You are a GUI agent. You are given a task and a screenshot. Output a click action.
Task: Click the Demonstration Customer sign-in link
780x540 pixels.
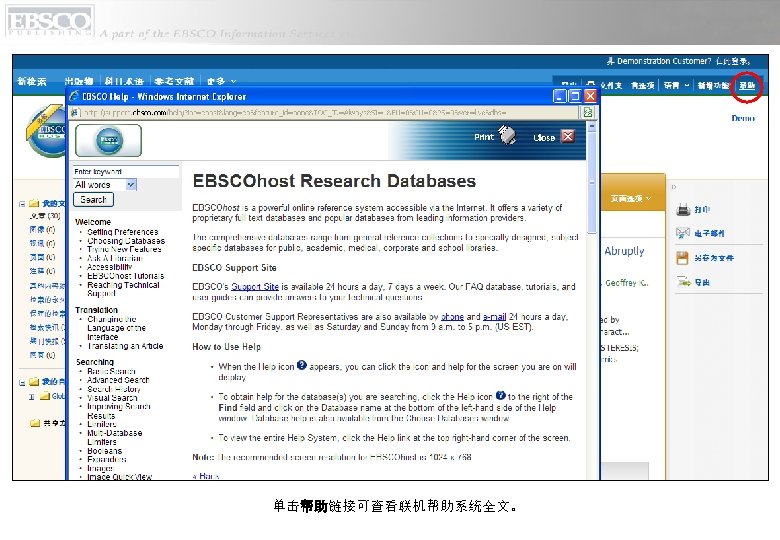[683, 61]
